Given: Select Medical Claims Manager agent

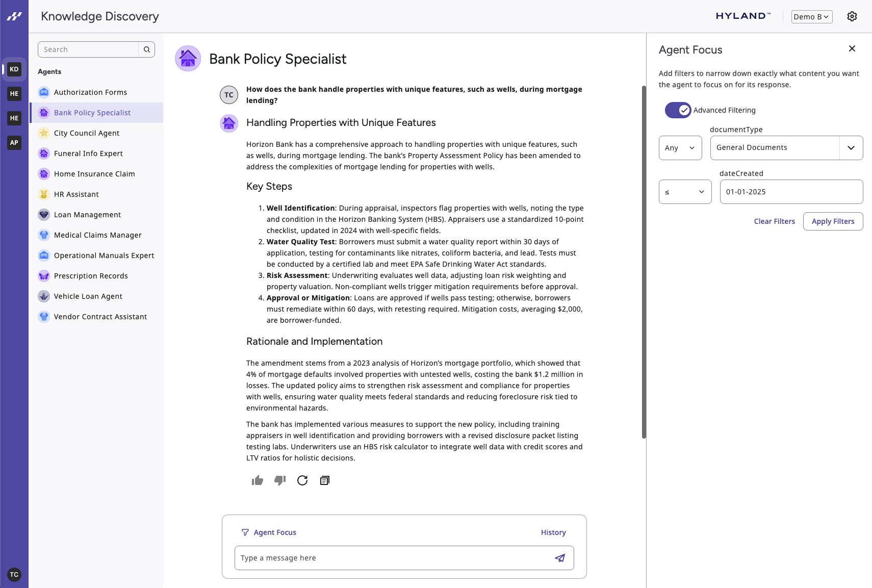Looking at the screenshot, I should [96, 235].
